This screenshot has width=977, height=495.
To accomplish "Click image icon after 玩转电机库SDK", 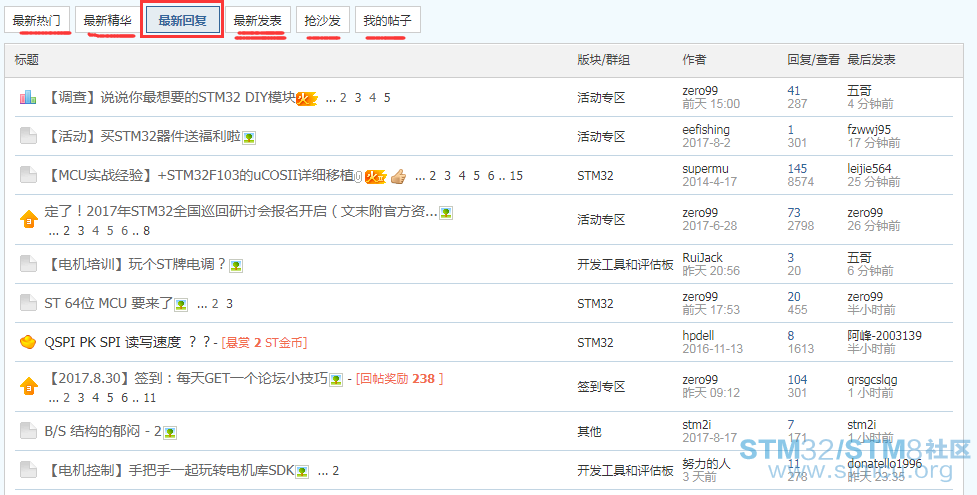I will pyautogui.click(x=302, y=472).
